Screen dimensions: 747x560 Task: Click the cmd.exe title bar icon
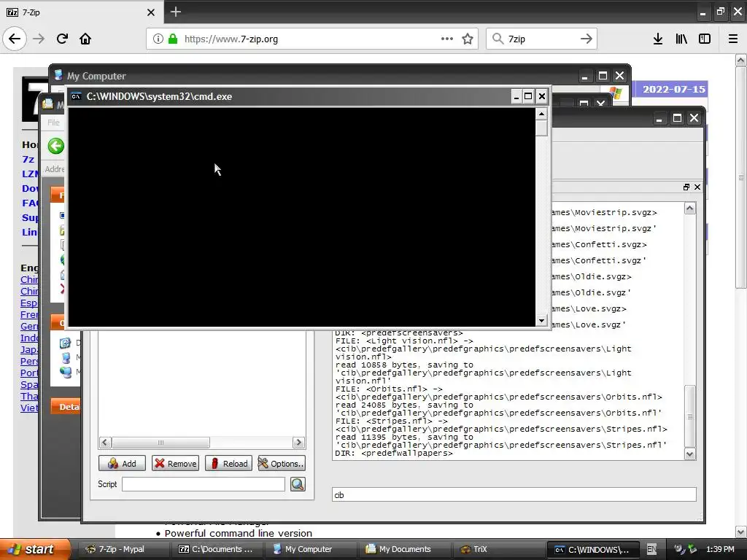click(x=76, y=96)
